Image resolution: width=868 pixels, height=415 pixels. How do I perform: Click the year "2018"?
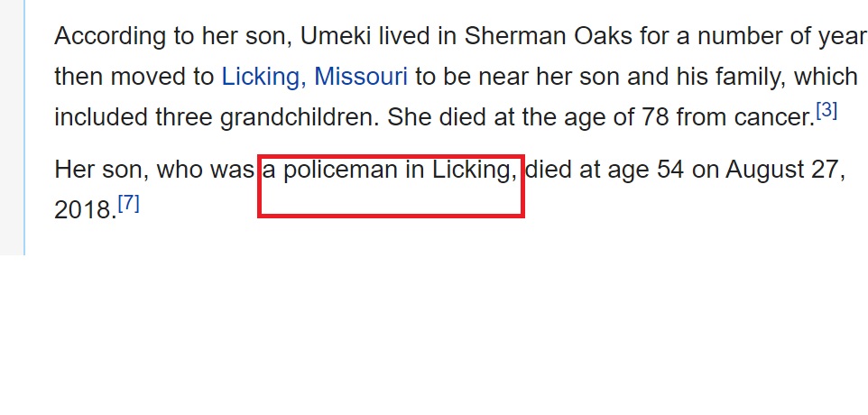coord(84,209)
